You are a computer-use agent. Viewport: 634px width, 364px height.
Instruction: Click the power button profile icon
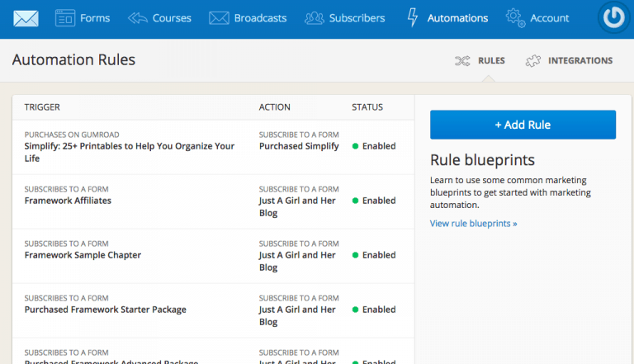pyautogui.click(x=614, y=17)
